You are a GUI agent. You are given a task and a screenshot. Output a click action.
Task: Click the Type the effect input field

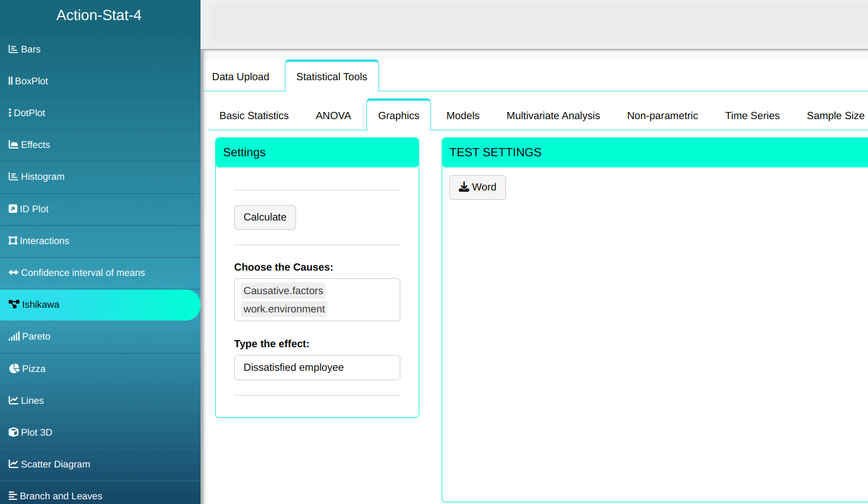pyautogui.click(x=317, y=367)
